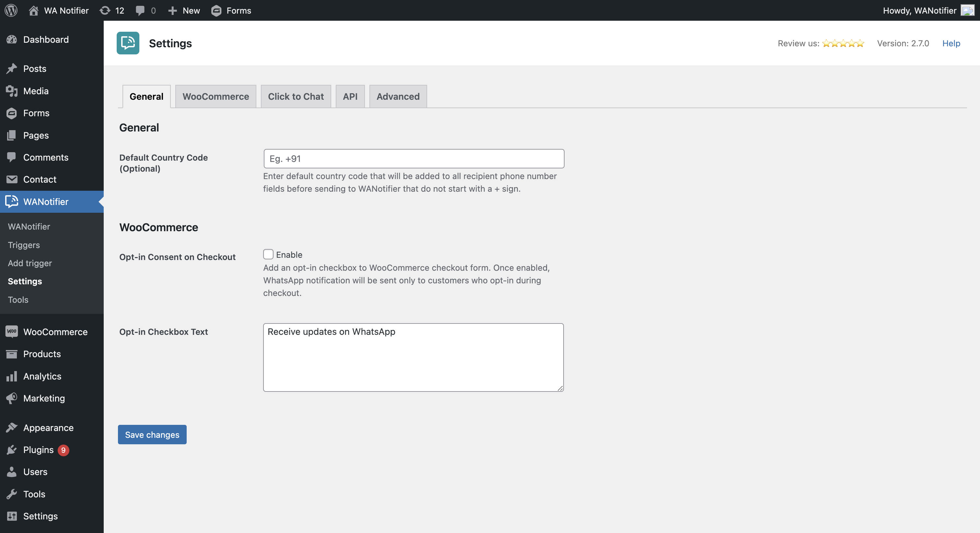The width and height of the screenshot is (980, 533).
Task: Select Add trigger in submenu
Action: tap(30, 263)
